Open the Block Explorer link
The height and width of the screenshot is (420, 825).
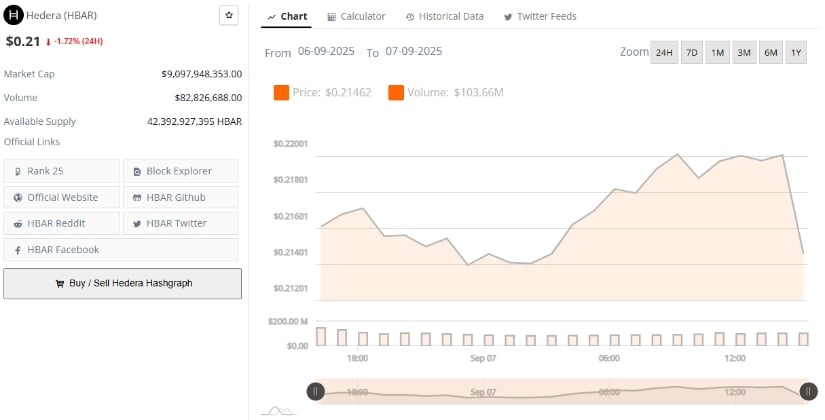tap(180, 171)
